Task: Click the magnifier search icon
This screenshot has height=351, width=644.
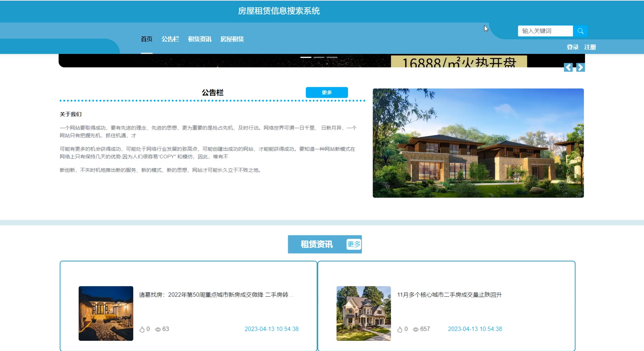Action: point(580,31)
